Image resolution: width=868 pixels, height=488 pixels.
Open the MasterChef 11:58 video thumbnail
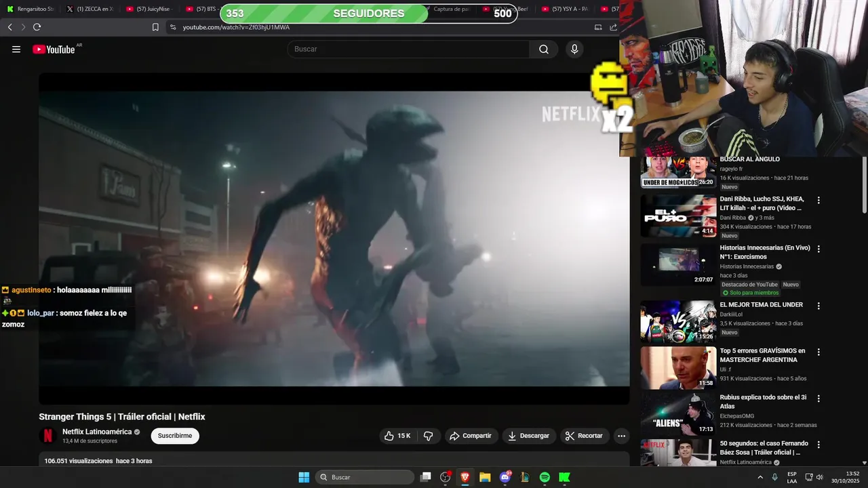[x=678, y=368]
